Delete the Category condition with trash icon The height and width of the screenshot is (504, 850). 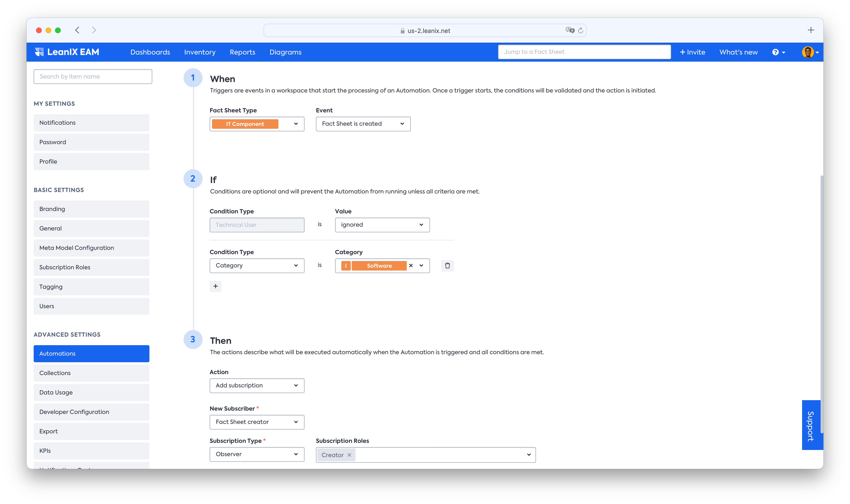448,266
